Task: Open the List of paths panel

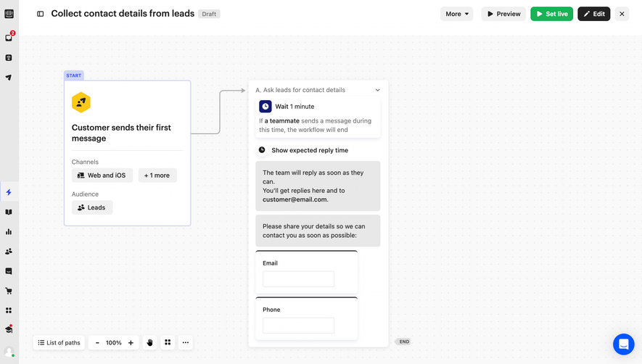Action: pyautogui.click(x=59, y=343)
